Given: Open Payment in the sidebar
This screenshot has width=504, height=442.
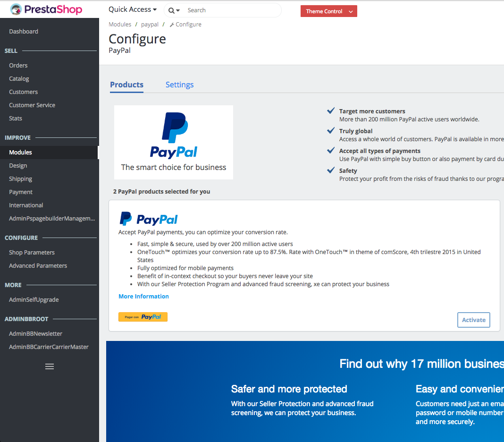Looking at the screenshot, I should (x=21, y=192).
